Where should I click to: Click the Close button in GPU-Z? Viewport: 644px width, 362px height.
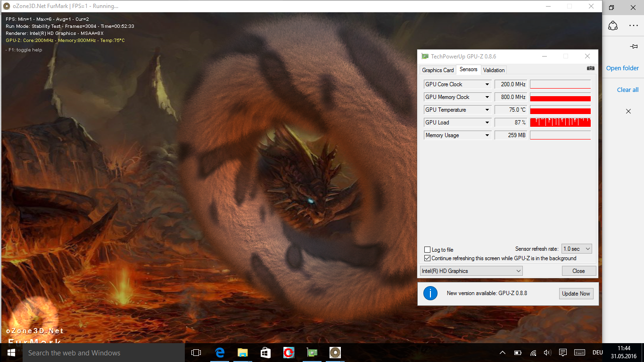tap(579, 271)
